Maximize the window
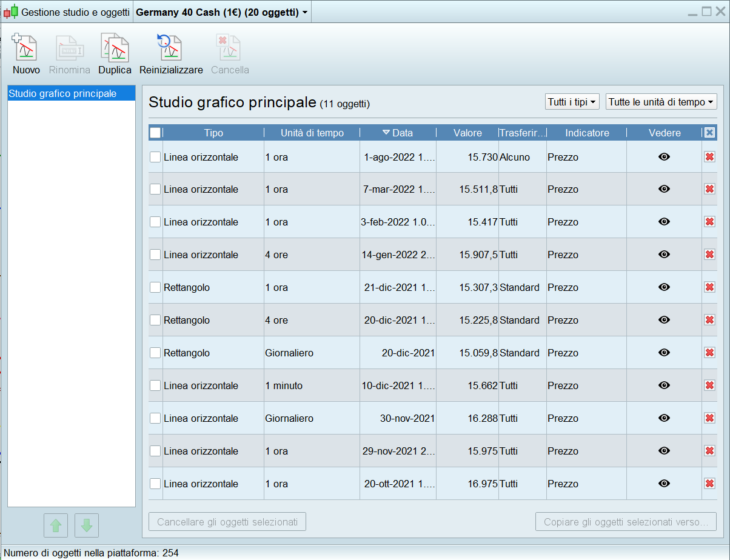 coord(706,11)
